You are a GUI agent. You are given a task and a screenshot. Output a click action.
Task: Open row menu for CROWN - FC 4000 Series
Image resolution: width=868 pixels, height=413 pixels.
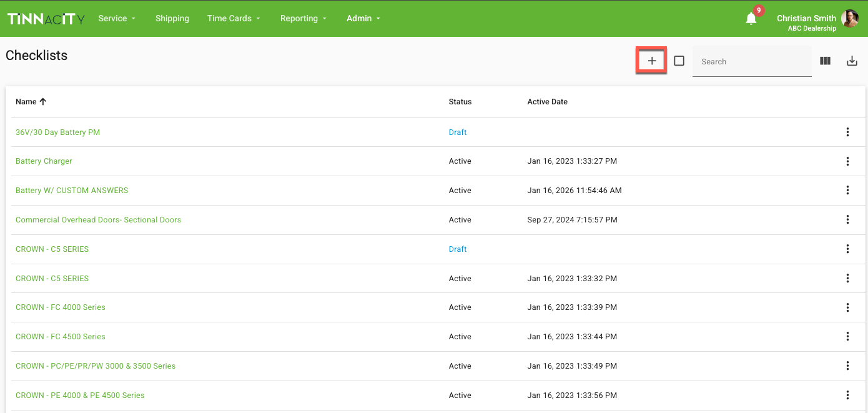[847, 307]
